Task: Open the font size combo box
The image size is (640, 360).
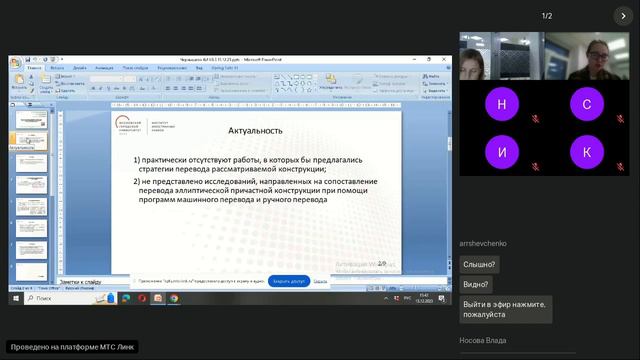Action: (x=130, y=79)
